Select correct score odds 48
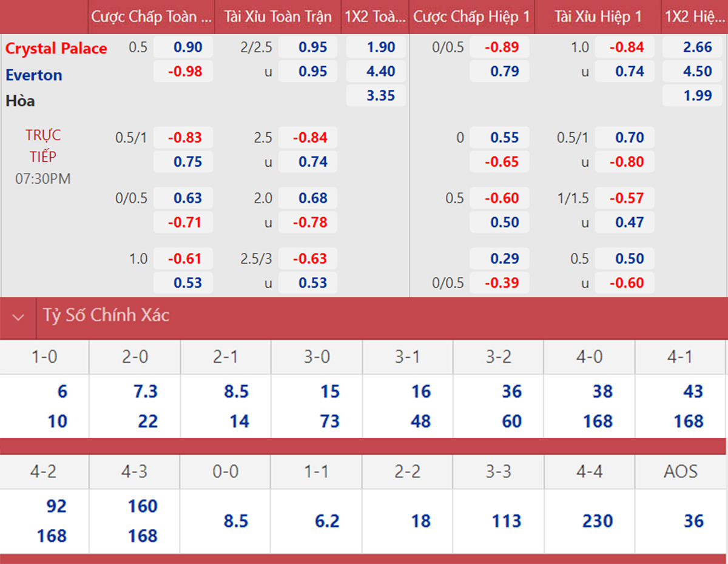728x564 pixels. tap(421, 421)
